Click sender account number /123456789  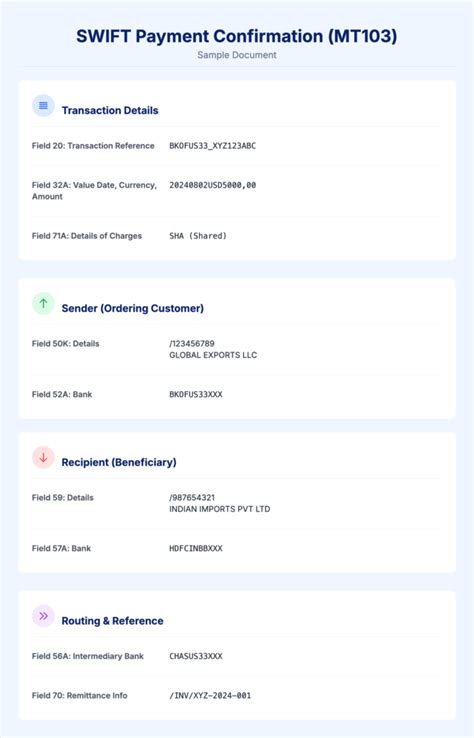tap(192, 344)
